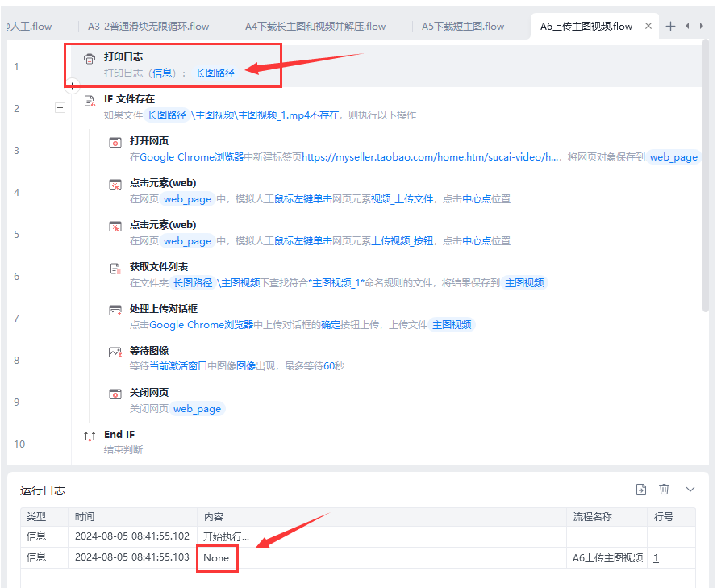Click the open webpage step icon
The image size is (717, 588).
tap(115, 142)
